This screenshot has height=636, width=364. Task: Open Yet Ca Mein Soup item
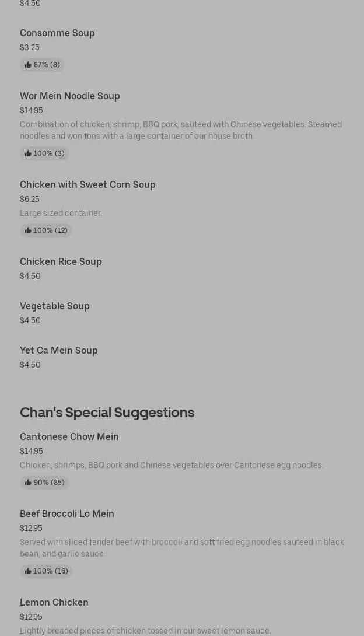(59, 351)
